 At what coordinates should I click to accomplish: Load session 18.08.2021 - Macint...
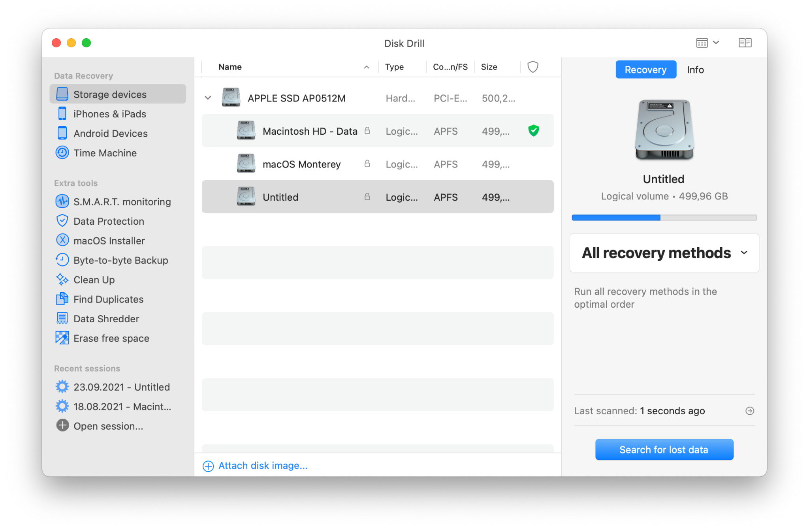122,406
